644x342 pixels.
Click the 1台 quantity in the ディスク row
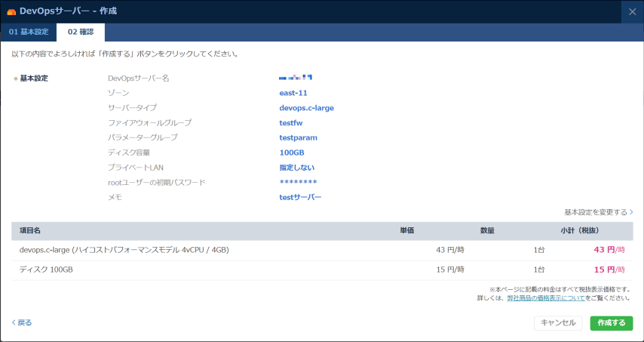tap(539, 270)
